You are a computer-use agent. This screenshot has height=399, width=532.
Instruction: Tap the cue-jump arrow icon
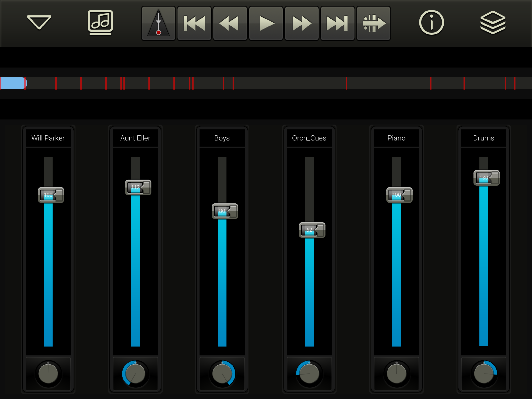coord(373,23)
